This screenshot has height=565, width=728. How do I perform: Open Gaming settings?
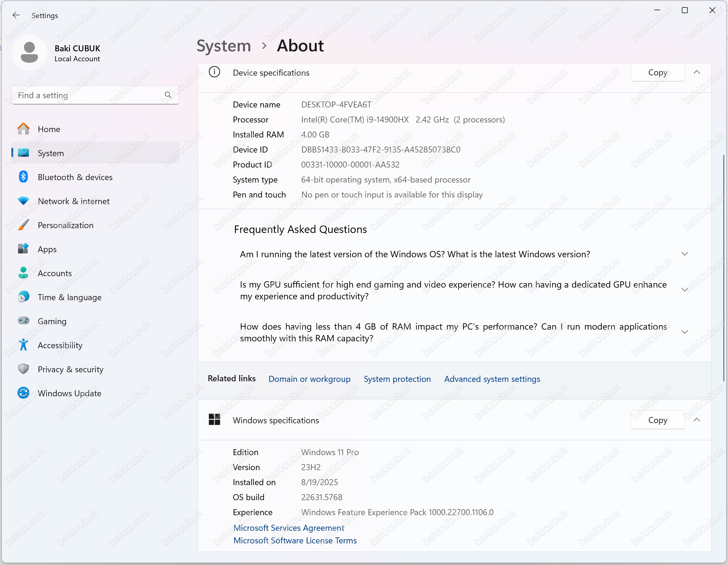tap(95, 321)
